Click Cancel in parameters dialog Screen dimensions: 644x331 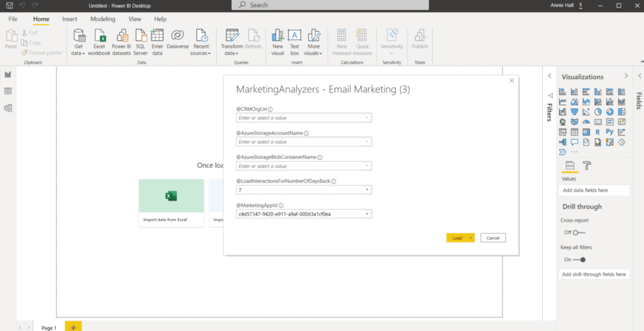coord(493,238)
